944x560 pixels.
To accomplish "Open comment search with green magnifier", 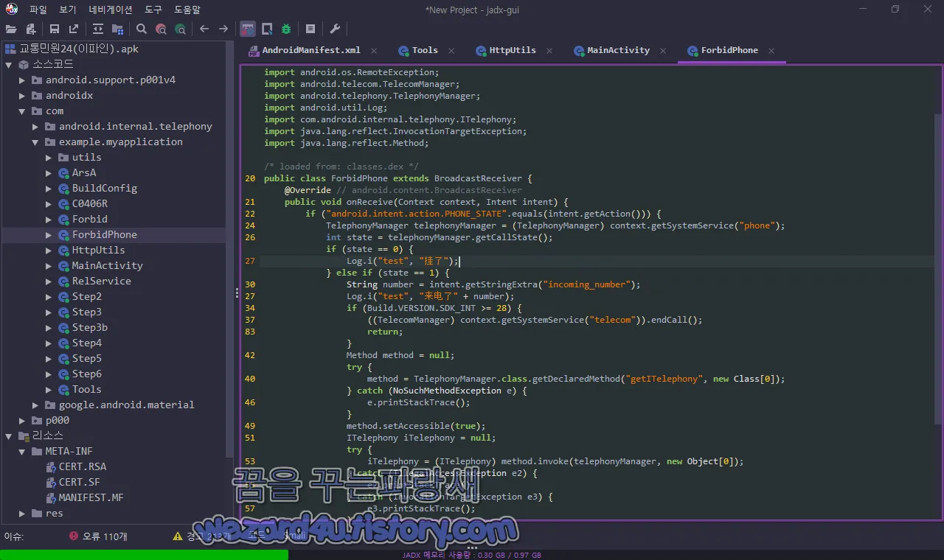I will [180, 29].
